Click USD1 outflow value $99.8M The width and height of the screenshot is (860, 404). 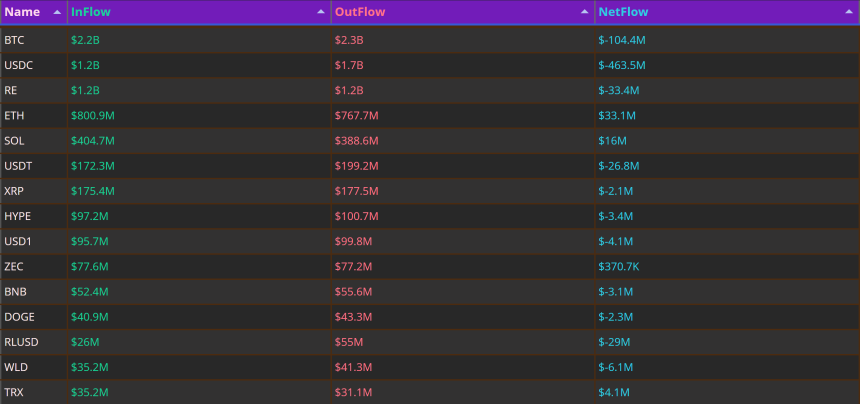tap(353, 242)
